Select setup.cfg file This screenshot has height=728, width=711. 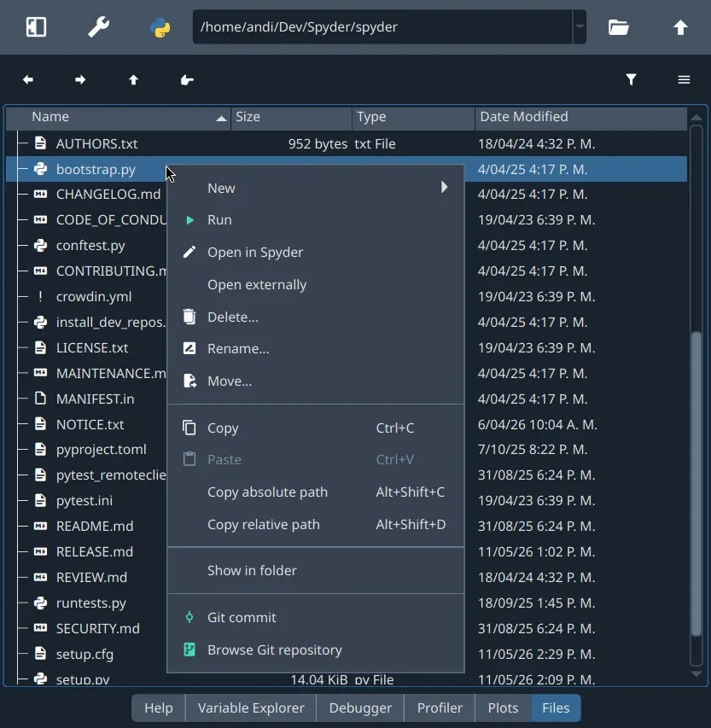[85, 655]
